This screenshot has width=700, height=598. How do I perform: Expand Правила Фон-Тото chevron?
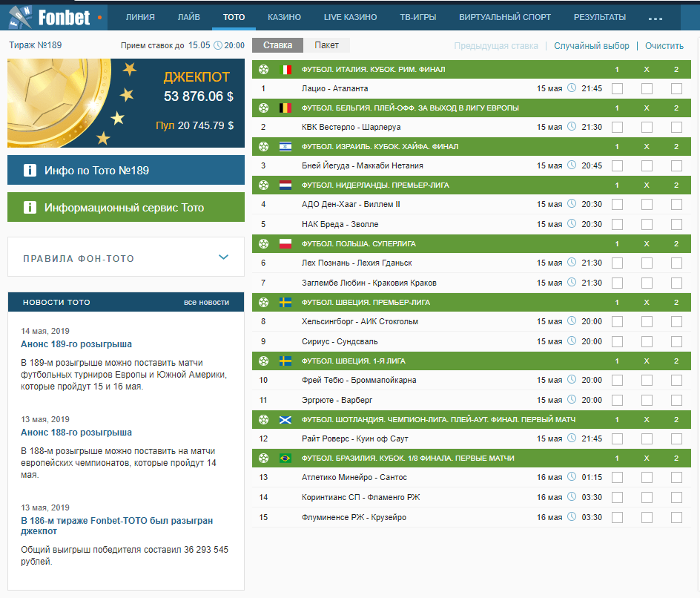pyautogui.click(x=224, y=257)
